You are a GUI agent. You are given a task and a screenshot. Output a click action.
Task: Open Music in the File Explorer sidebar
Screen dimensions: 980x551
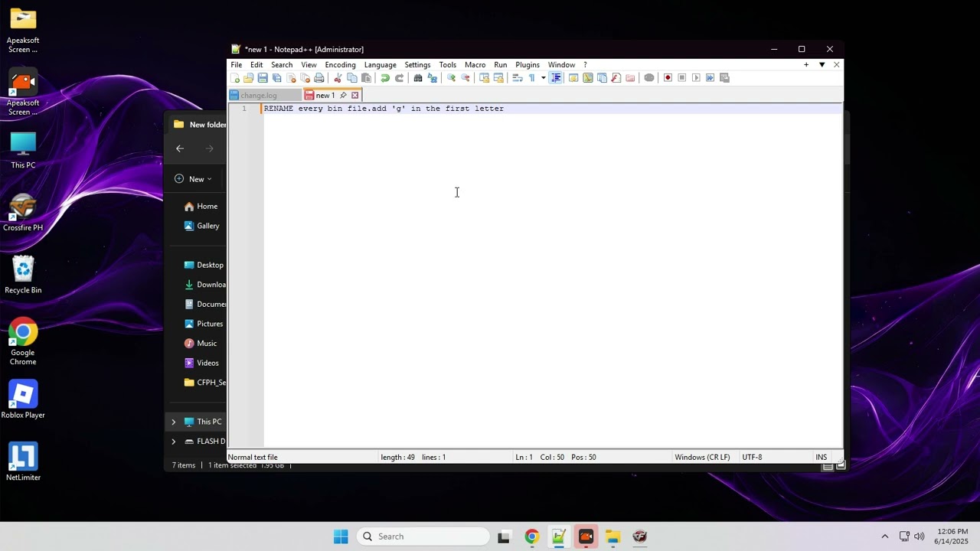tap(201, 344)
